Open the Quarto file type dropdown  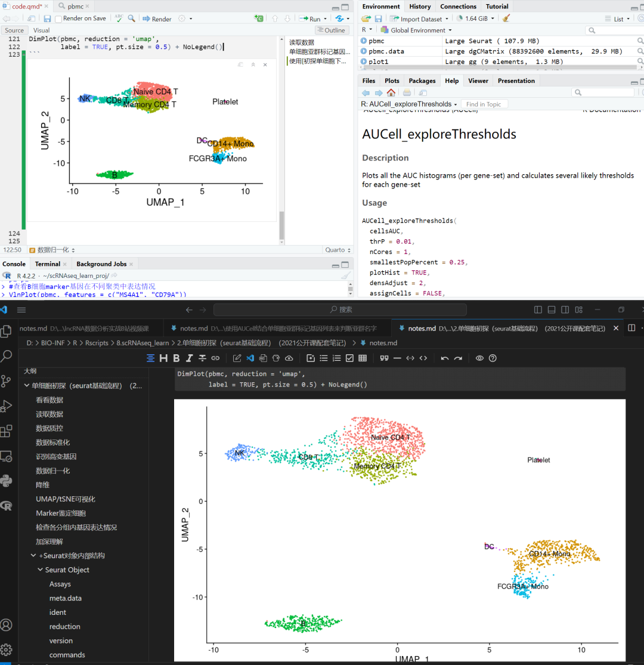(338, 250)
